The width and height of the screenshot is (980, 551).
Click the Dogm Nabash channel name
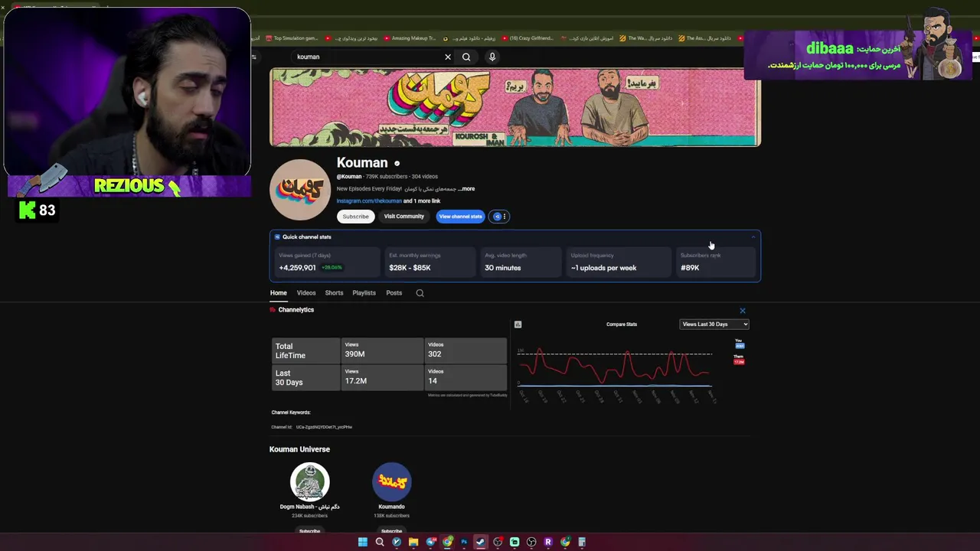pyautogui.click(x=309, y=507)
